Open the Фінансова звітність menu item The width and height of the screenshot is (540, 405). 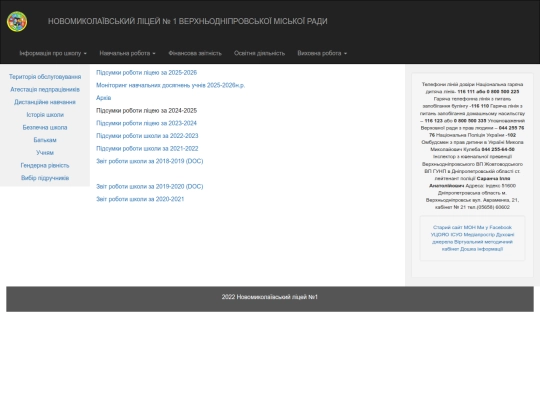click(x=195, y=53)
